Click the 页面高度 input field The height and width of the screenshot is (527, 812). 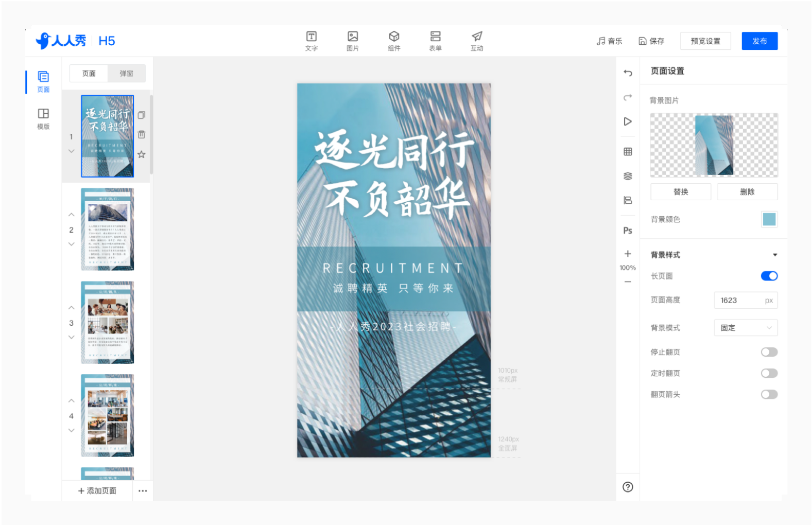746,301
